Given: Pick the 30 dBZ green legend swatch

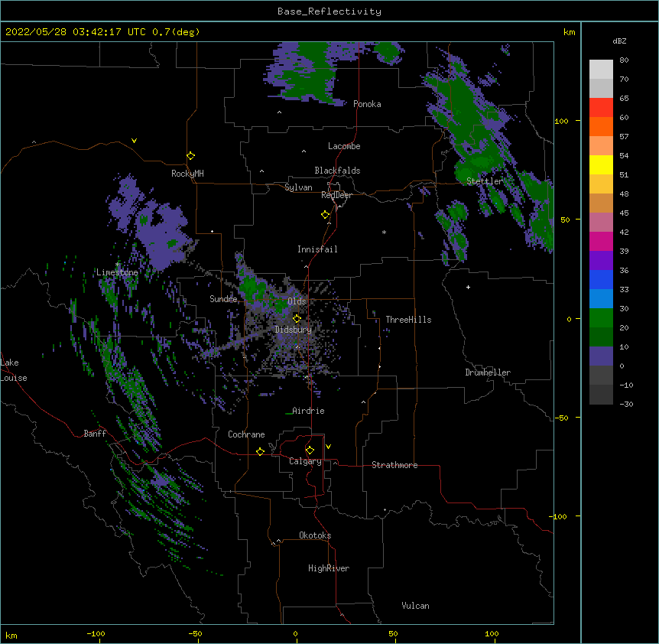Looking at the screenshot, I should coord(601,318).
